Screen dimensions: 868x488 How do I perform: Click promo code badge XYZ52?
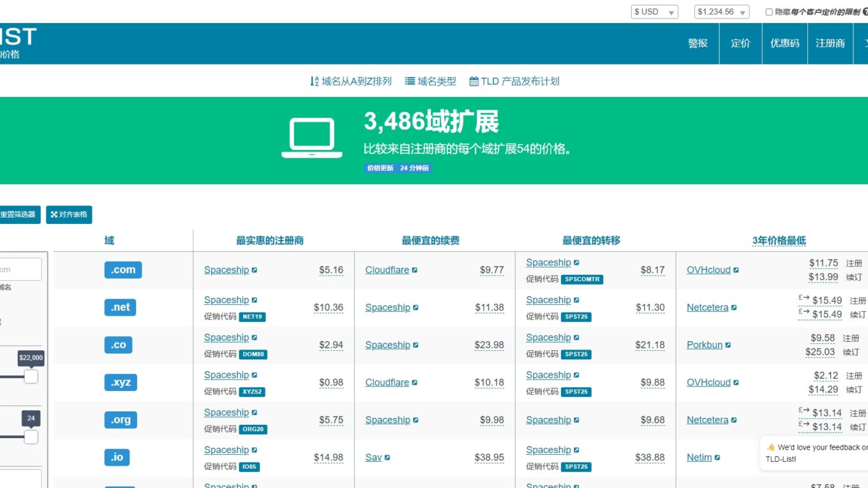[252, 392]
